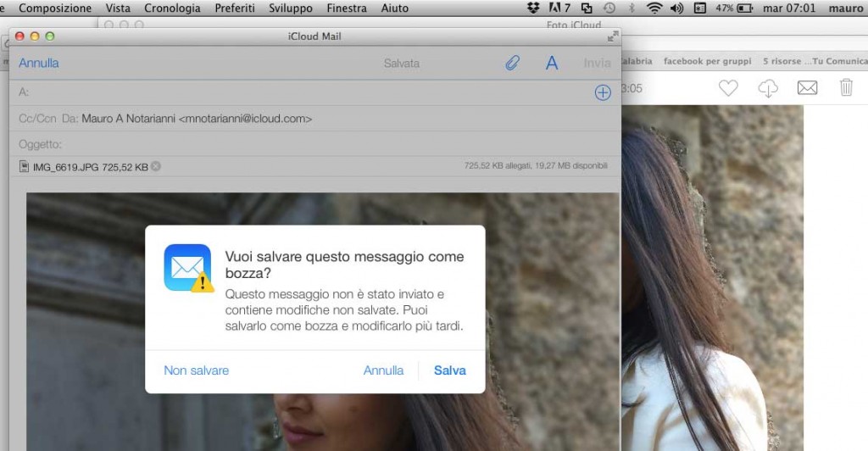Open the facebook per gruppi bookmark
This screenshot has height=451, width=868.
pyautogui.click(x=708, y=61)
